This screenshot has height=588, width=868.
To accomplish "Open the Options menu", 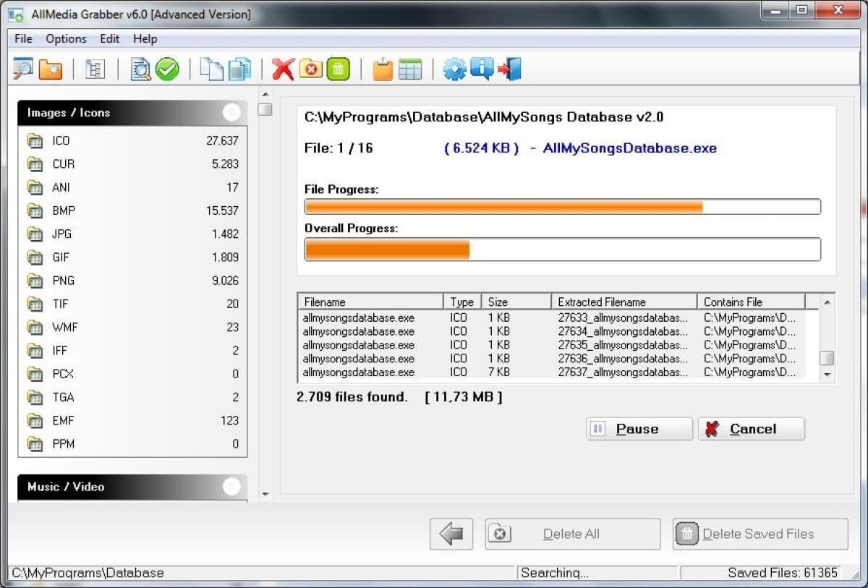I will tap(66, 38).
